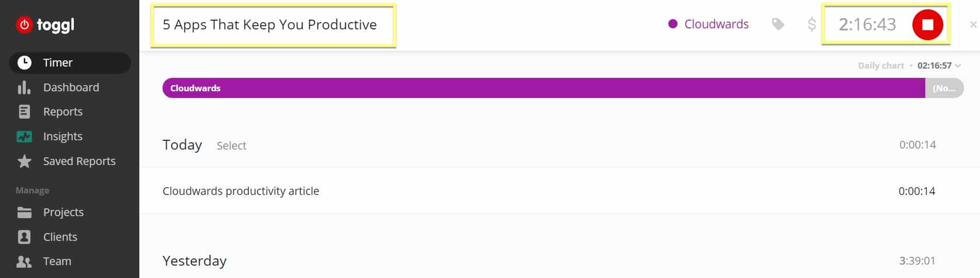Click the Cloudwards project selector
The width and height of the screenshot is (980, 278).
[709, 24]
